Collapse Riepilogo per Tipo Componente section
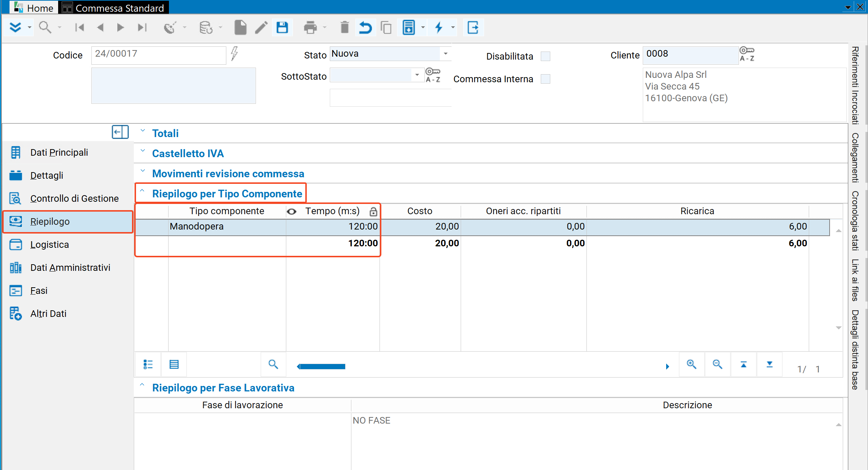The image size is (868, 470). 142,191
